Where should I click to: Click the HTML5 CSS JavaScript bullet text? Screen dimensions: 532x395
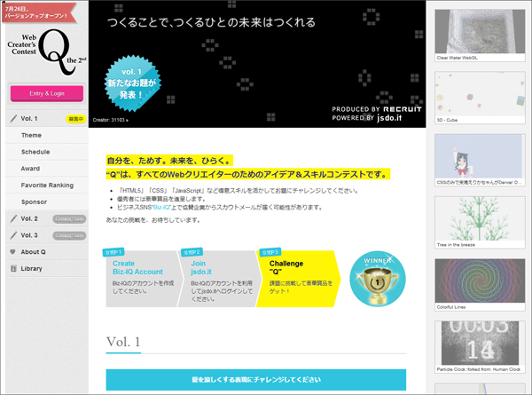tap(238, 191)
